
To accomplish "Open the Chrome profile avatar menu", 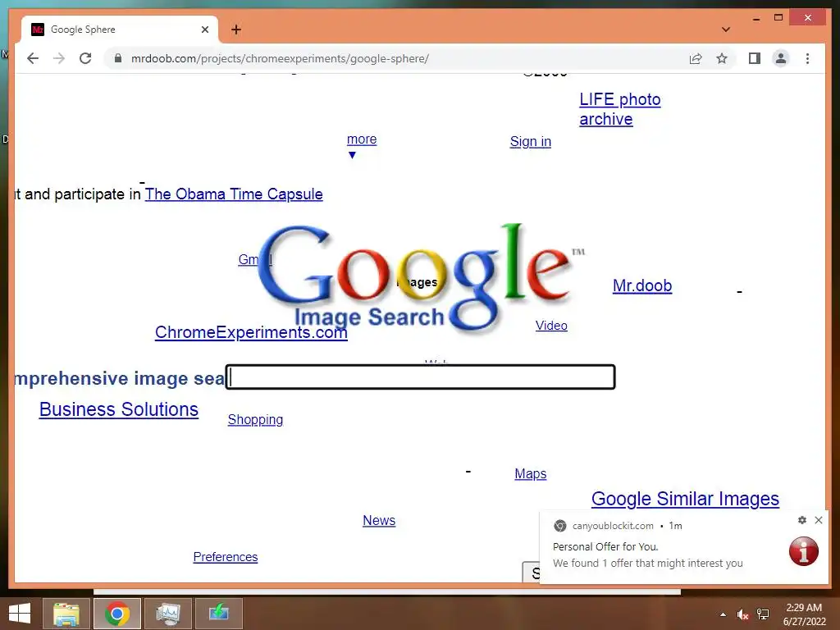I will click(781, 58).
